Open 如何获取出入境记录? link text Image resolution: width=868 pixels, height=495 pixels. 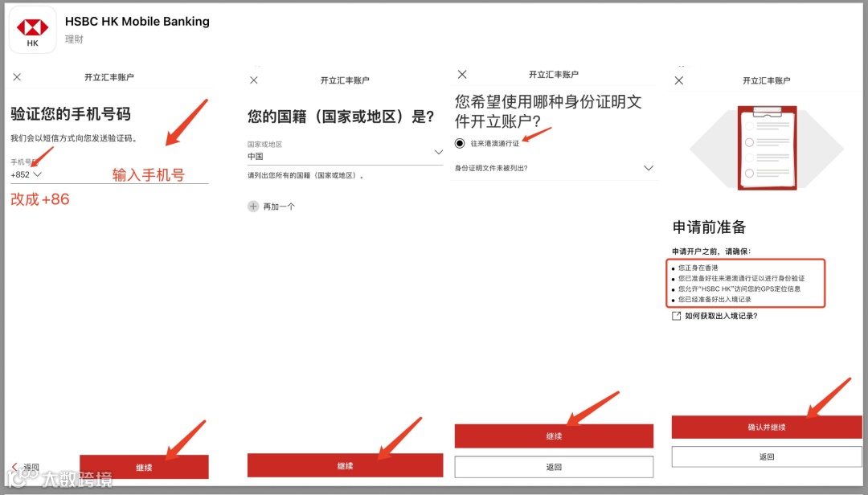tap(721, 316)
